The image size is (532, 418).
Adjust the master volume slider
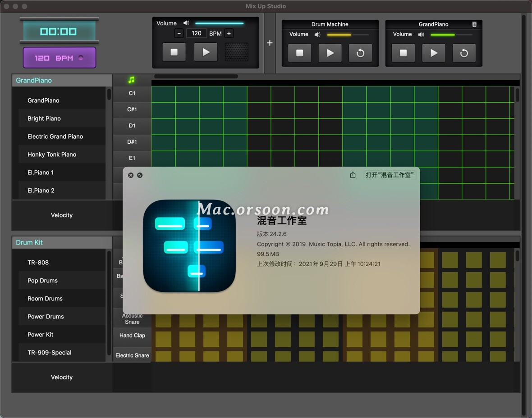click(220, 23)
